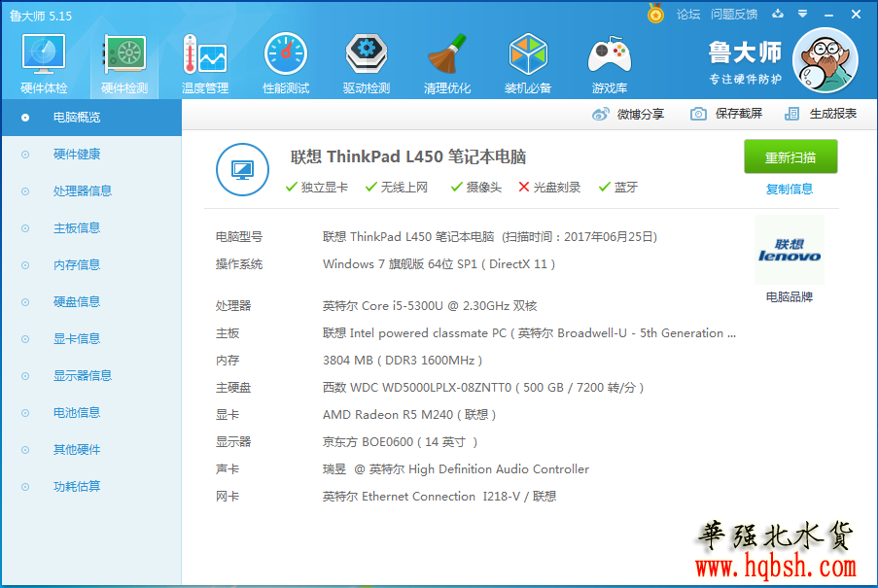Open 装机必备 essential software cube

(527, 64)
